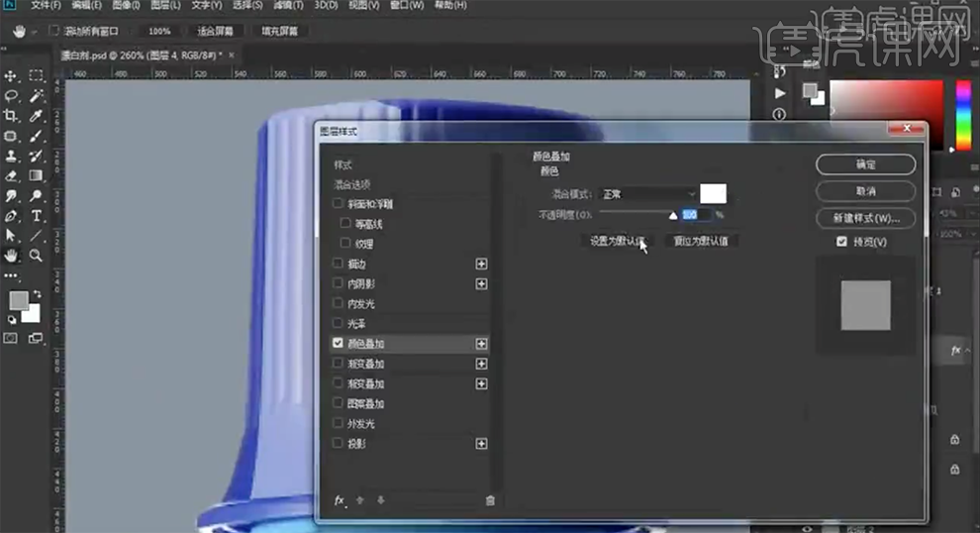
Task: Open the 文件(F) menu
Action: coord(47,6)
